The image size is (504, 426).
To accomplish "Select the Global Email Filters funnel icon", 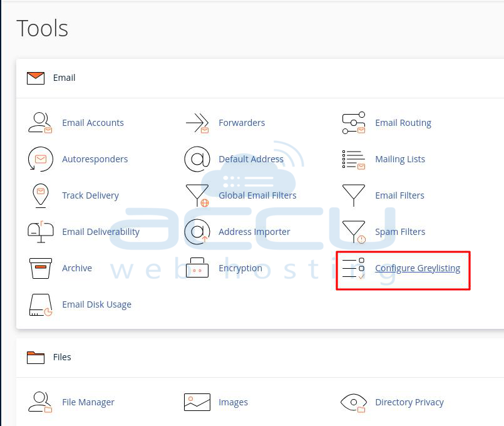I will coord(197,195).
